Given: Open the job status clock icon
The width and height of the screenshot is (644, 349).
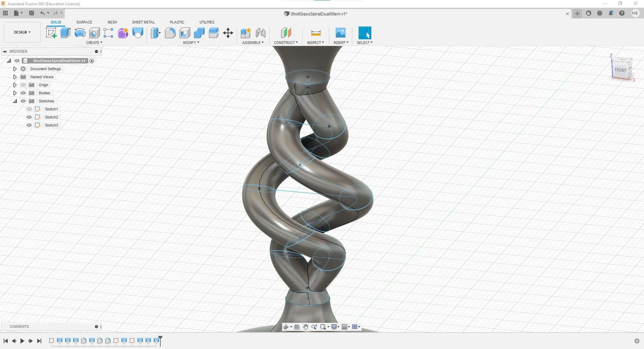Looking at the screenshot, I should (x=600, y=13).
